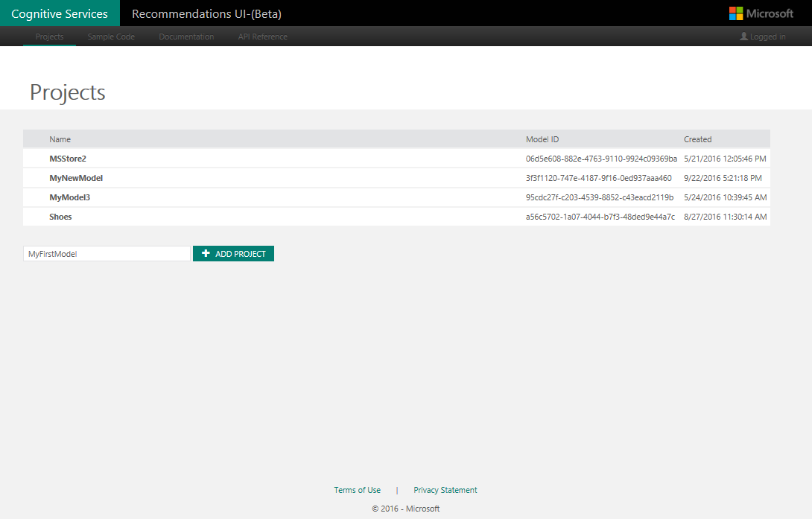The height and width of the screenshot is (519, 812).
Task: Open the Documentation tab
Action: coord(186,36)
